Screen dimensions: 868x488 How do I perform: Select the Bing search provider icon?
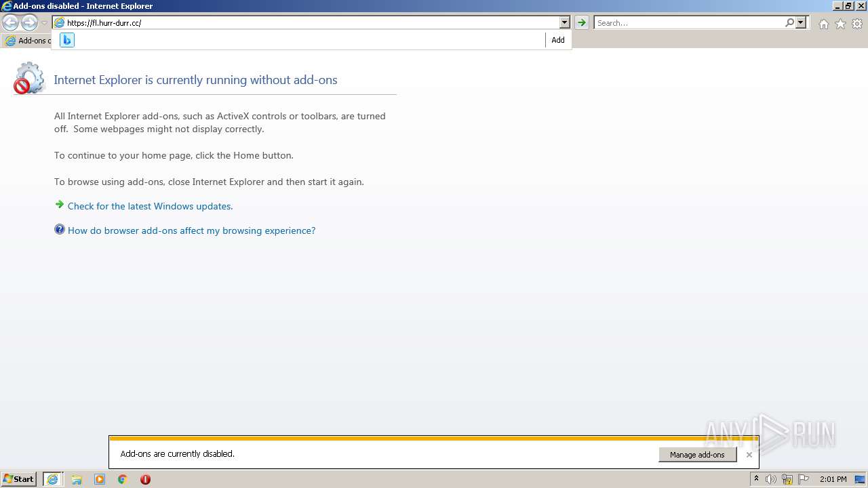coord(66,40)
